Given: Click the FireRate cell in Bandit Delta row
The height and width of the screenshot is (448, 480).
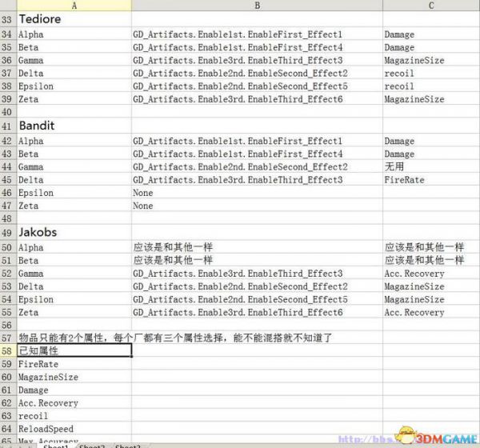Looking at the screenshot, I should pyautogui.click(x=431, y=180).
